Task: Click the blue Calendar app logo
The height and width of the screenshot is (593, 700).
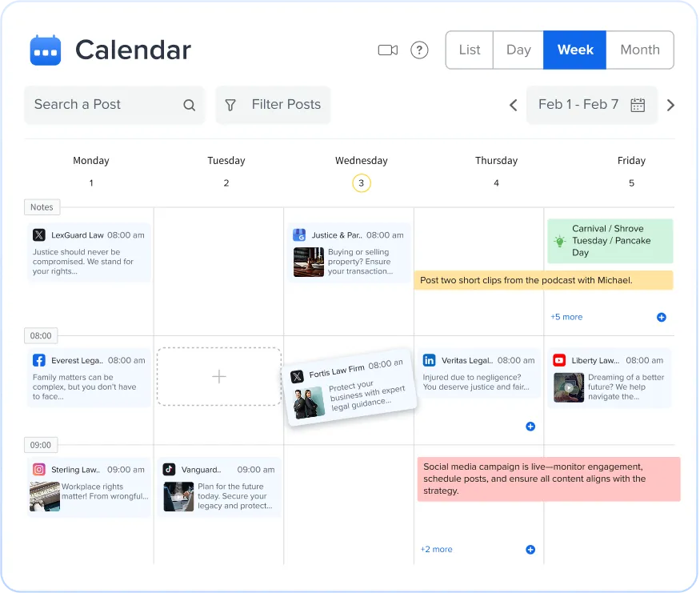Action: (x=46, y=50)
